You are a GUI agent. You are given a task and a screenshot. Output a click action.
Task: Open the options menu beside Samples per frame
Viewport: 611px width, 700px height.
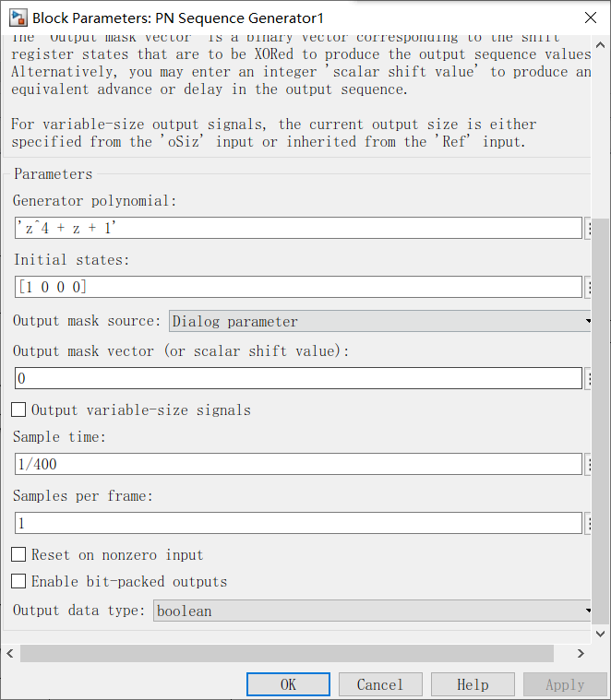[x=588, y=523]
